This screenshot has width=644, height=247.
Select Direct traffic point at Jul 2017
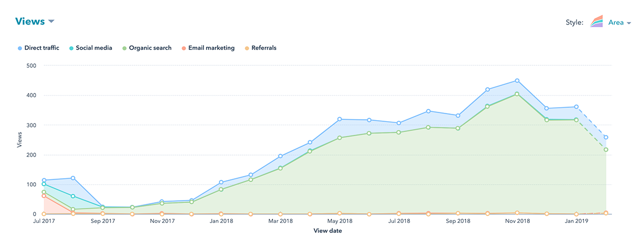click(44, 181)
